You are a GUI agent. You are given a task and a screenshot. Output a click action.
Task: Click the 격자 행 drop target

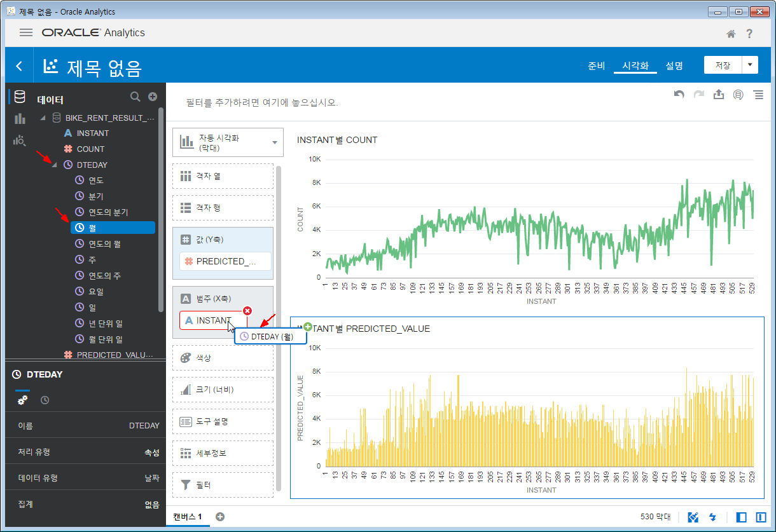point(223,208)
